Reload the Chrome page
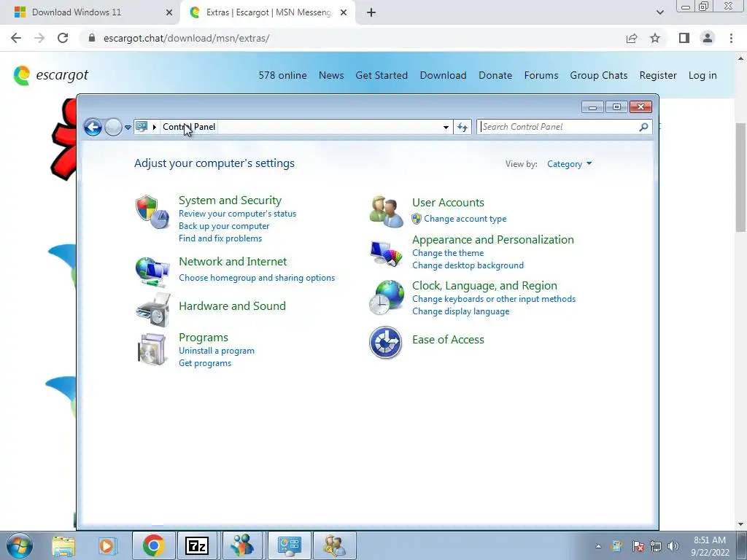 [63, 38]
